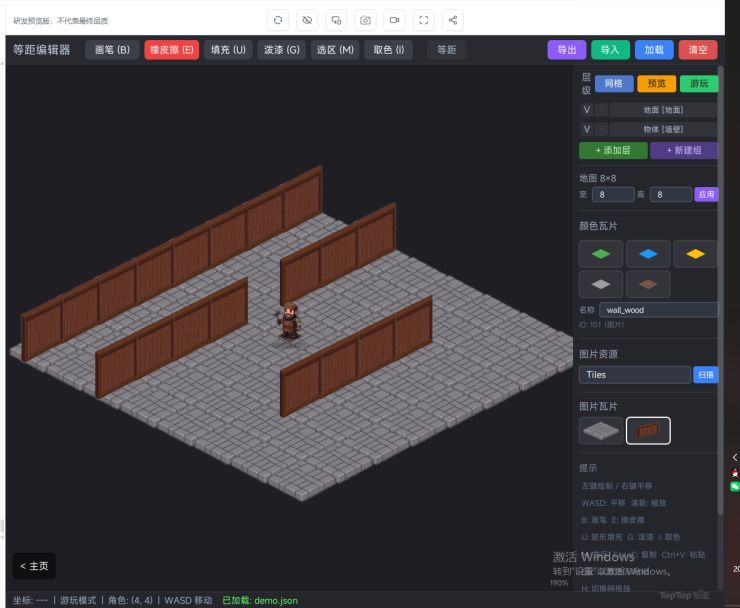Select the 泼漆 (G) paint bucket tool
740x608 pixels.
click(x=282, y=50)
